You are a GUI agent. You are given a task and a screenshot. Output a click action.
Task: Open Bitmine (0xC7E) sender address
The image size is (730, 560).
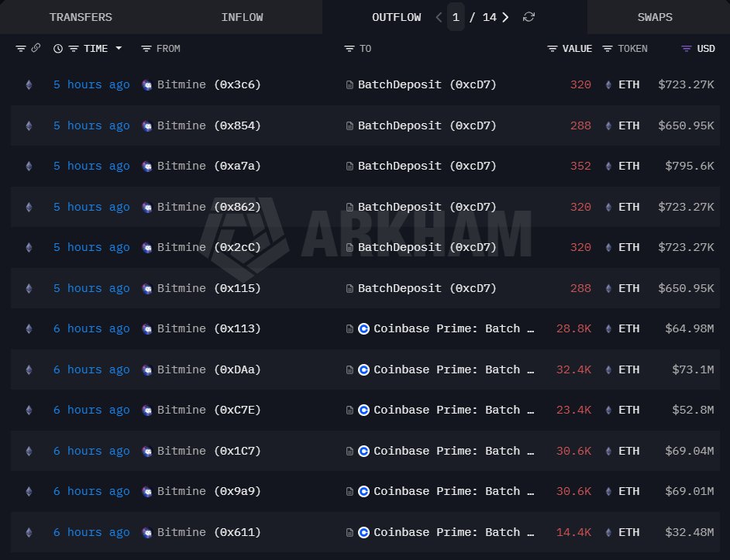point(208,410)
